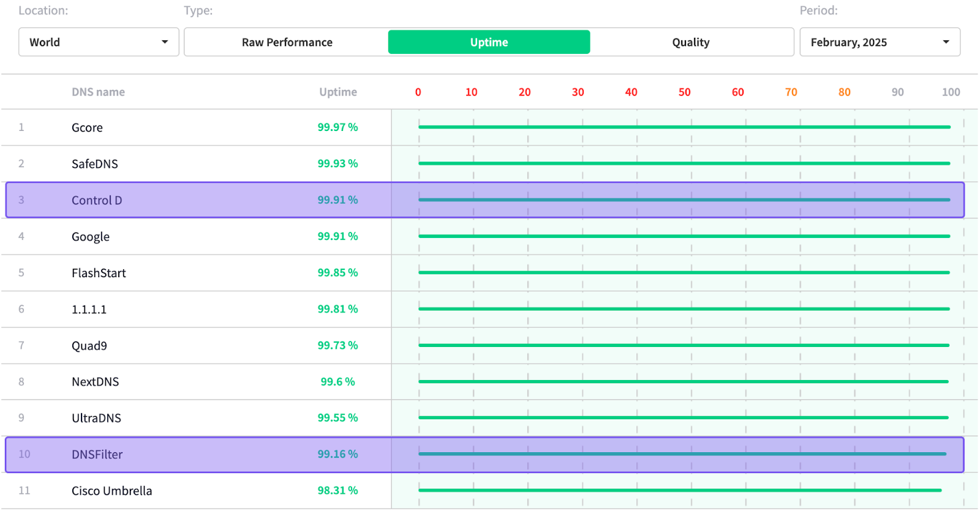Click Control D's 99.91 % uptime value
The image size is (980, 511).
click(x=337, y=200)
